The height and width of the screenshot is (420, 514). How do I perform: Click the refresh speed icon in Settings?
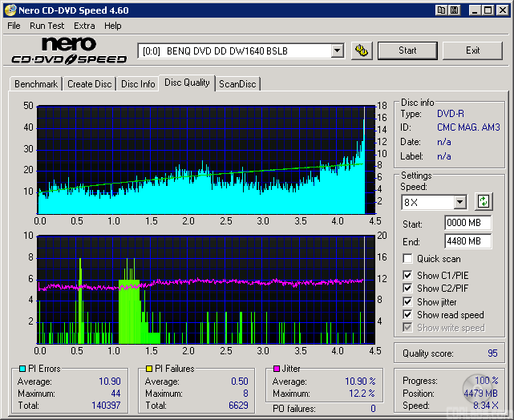point(484,201)
